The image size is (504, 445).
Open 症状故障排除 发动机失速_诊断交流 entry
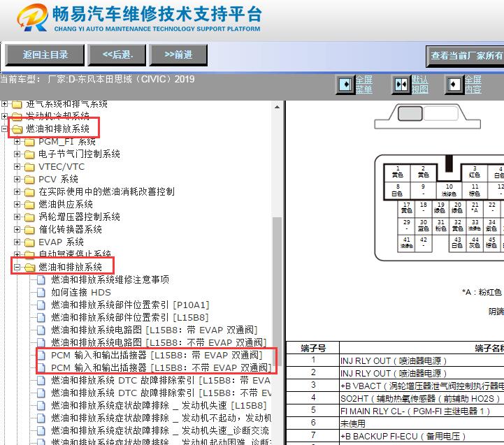(160, 430)
